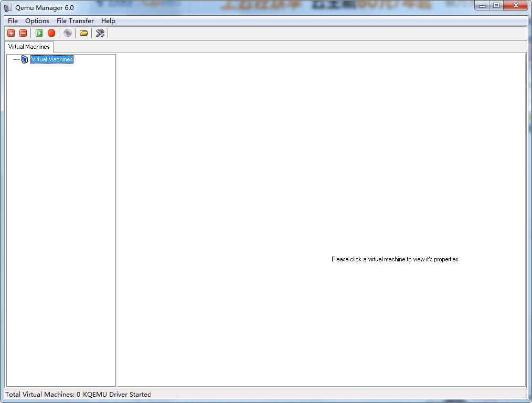Click the red minus delete virtual machine icon
Screen dimensions: 532x403
coord(23,33)
